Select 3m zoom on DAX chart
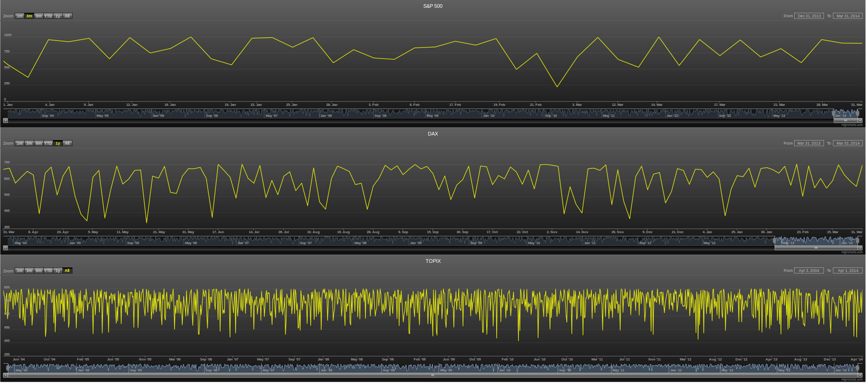Image resolution: width=868 pixels, height=386 pixels. click(29, 143)
